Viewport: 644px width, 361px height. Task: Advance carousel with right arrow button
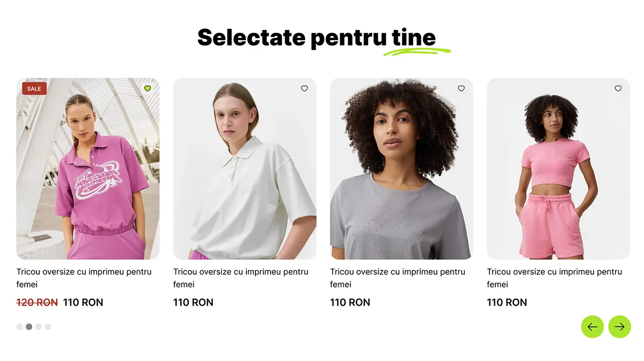(619, 327)
